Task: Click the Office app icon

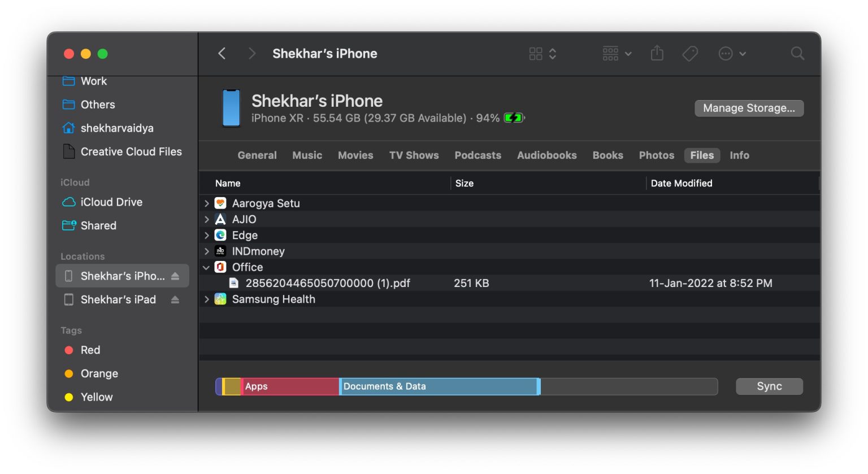Action: [220, 267]
